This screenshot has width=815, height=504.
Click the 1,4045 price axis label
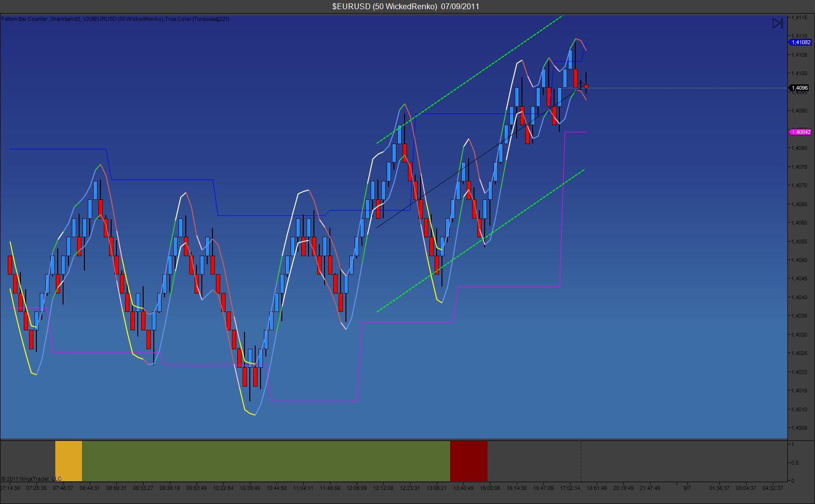(799, 278)
